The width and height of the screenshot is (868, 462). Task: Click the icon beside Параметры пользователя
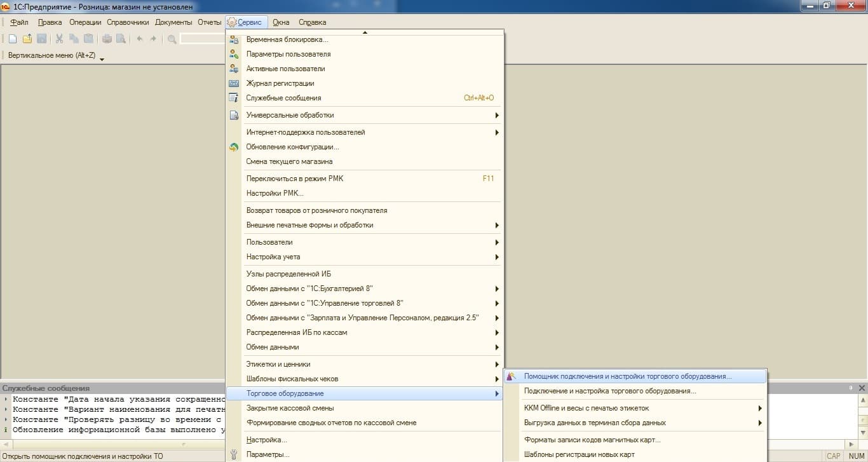[x=234, y=54]
